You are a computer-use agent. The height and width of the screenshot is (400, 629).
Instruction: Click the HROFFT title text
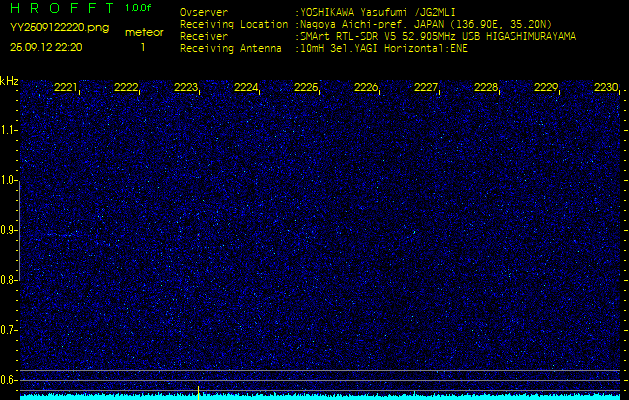click(59, 8)
